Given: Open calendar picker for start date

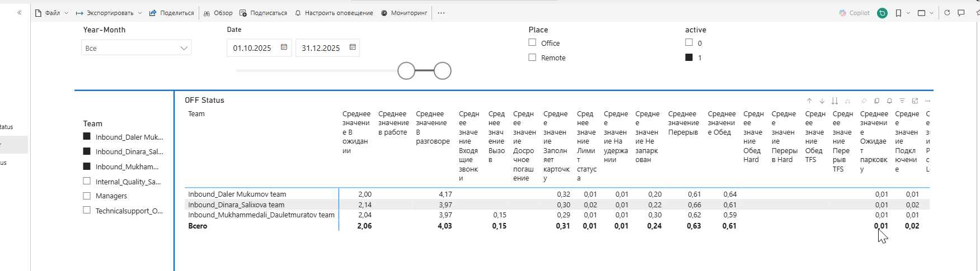Looking at the screenshot, I should (284, 47).
